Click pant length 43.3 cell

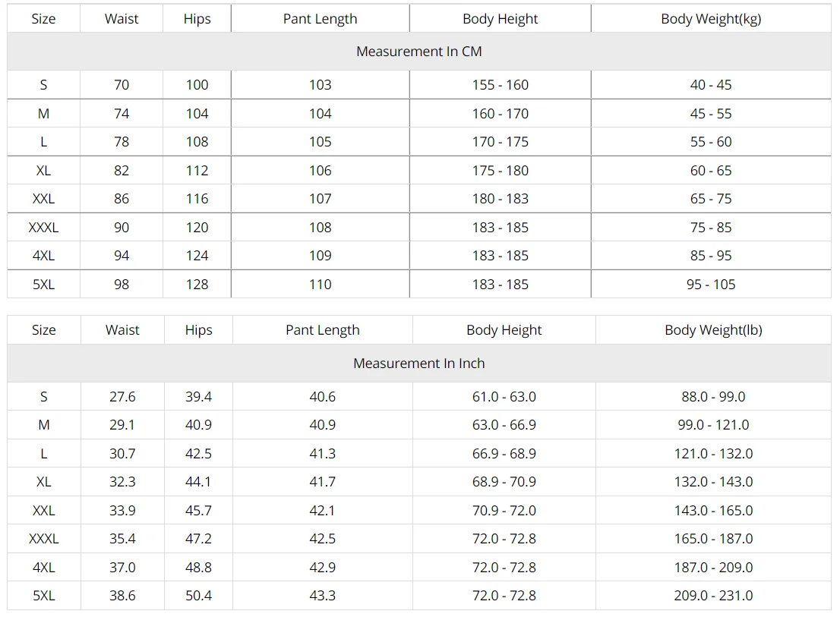tap(323, 596)
